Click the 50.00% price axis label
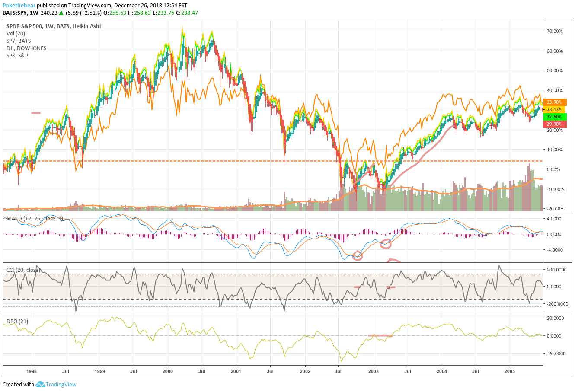The height and width of the screenshot is (392, 575). point(554,70)
